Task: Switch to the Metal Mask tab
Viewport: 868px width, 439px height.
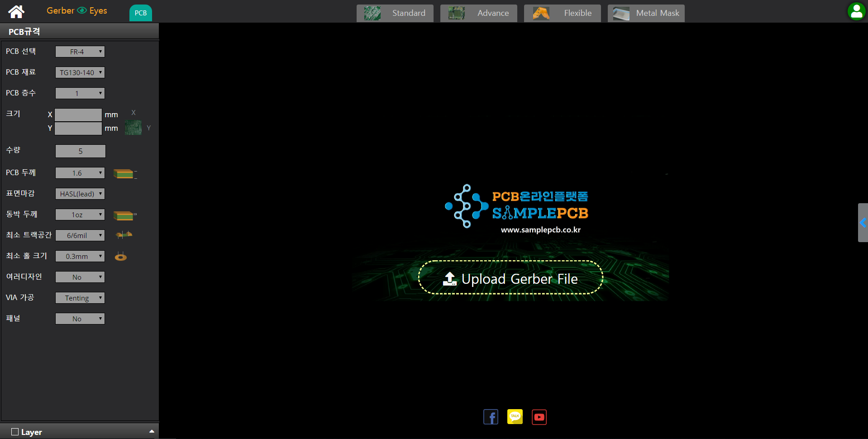Action: (x=646, y=13)
